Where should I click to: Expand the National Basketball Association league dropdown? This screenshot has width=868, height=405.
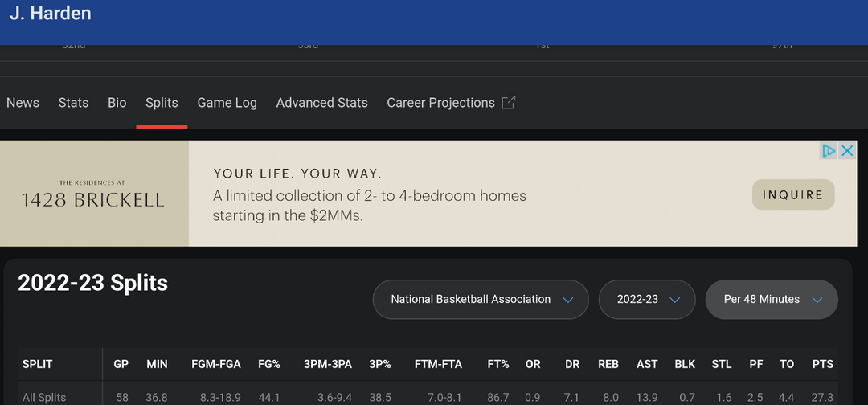(x=481, y=300)
